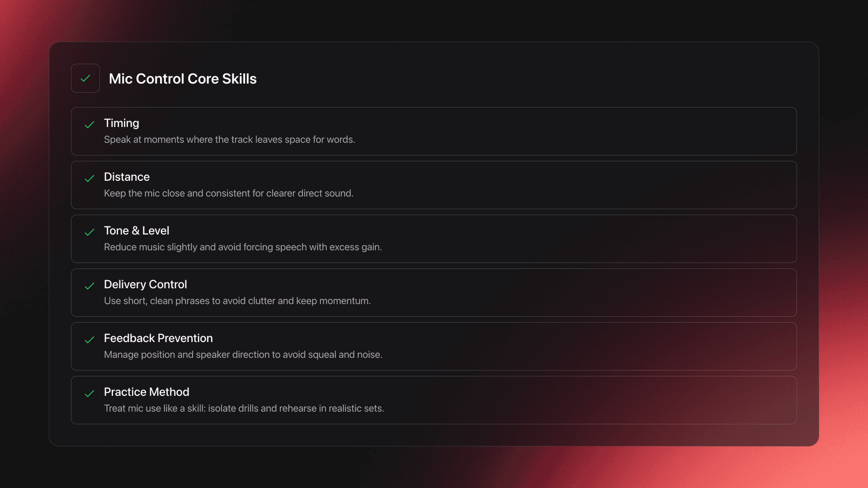Toggle the header checkbox beside Mic Control title
This screenshot has width=868, height=488.
[x=85, y=78]
